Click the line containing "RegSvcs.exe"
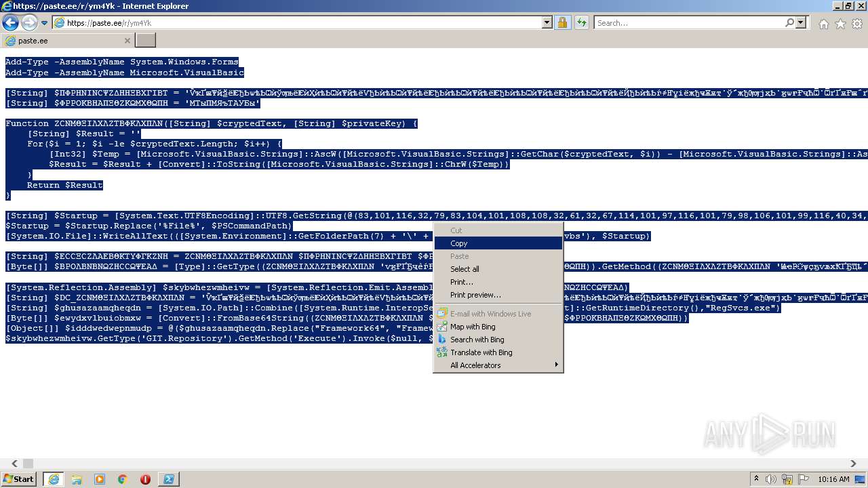Image resolution: width=868 pixels, height=488 pixels. [x=393, y=308]
